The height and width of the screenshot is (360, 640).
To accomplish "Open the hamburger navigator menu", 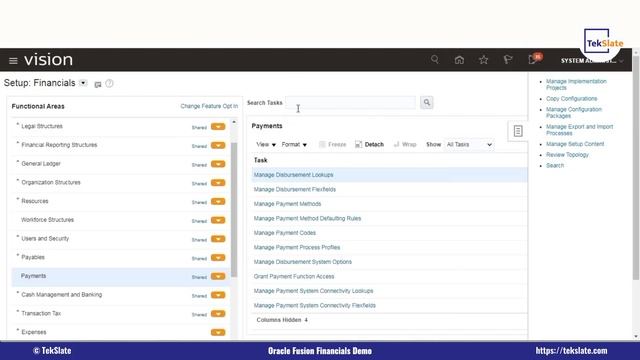I will click(13, 61).
